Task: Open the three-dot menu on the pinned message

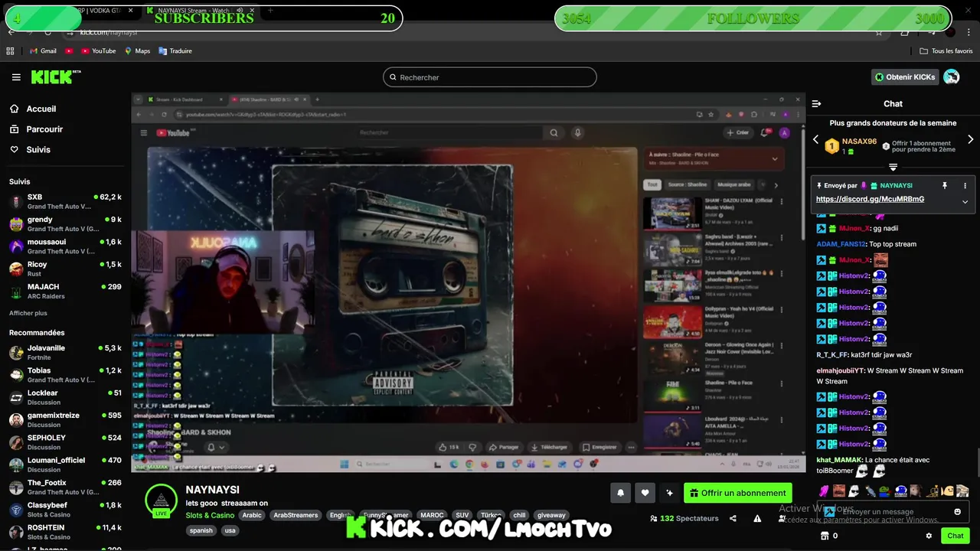Action: [965, 185]
